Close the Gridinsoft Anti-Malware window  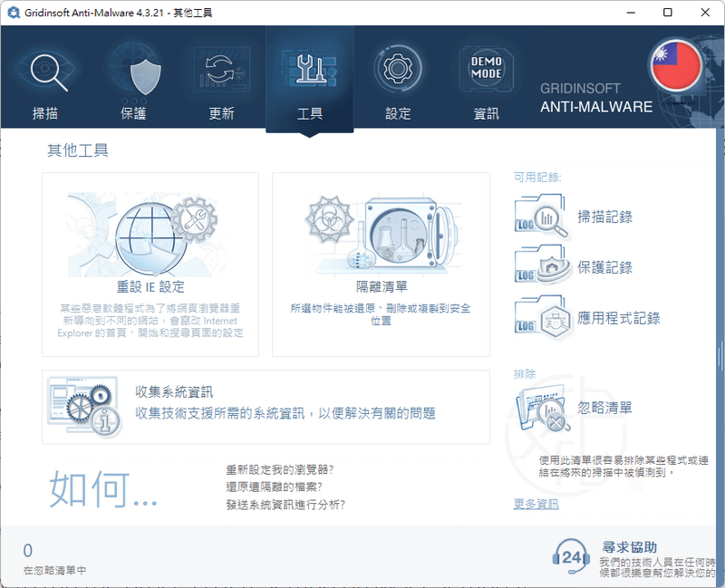tap(705, 13)
